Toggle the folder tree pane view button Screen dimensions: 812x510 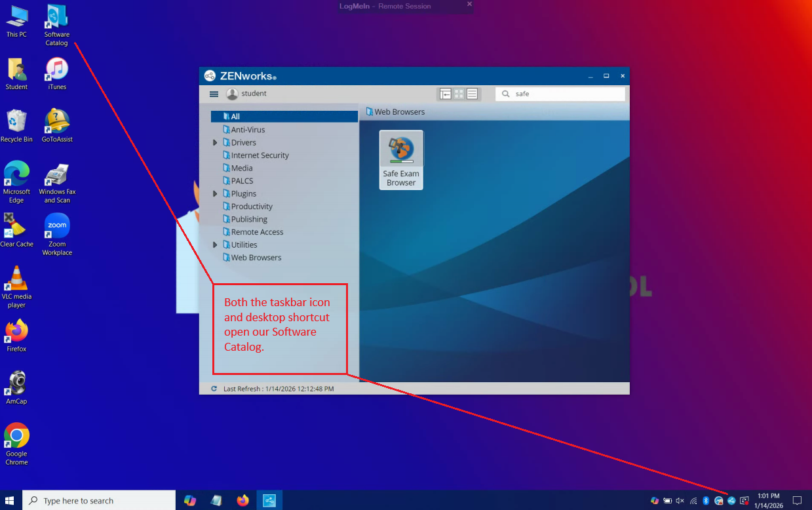pyautogui.click(x=446, y=94)
